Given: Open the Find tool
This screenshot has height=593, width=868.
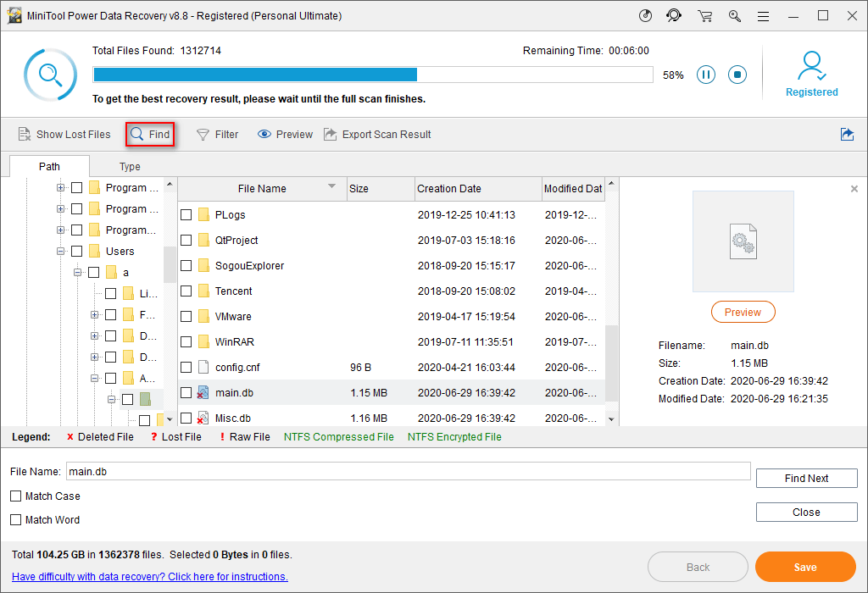Looking at the screenshot, I should click(150, 135).
